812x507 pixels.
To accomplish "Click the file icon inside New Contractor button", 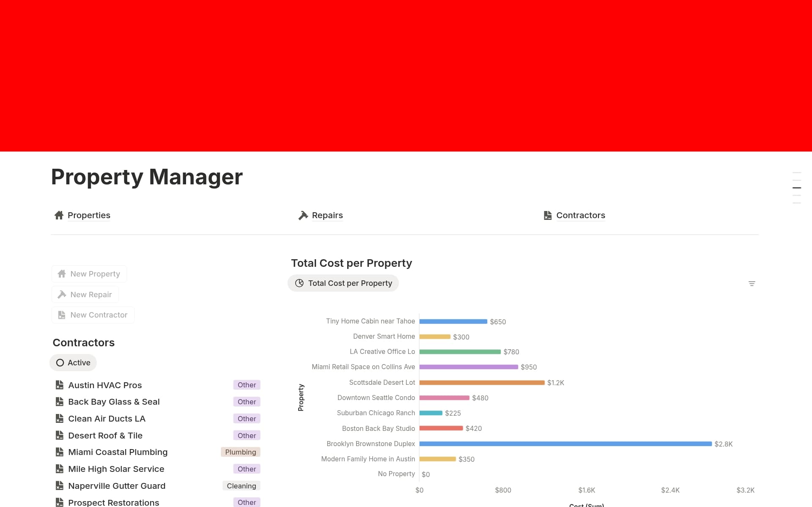I will click(62, 315).
